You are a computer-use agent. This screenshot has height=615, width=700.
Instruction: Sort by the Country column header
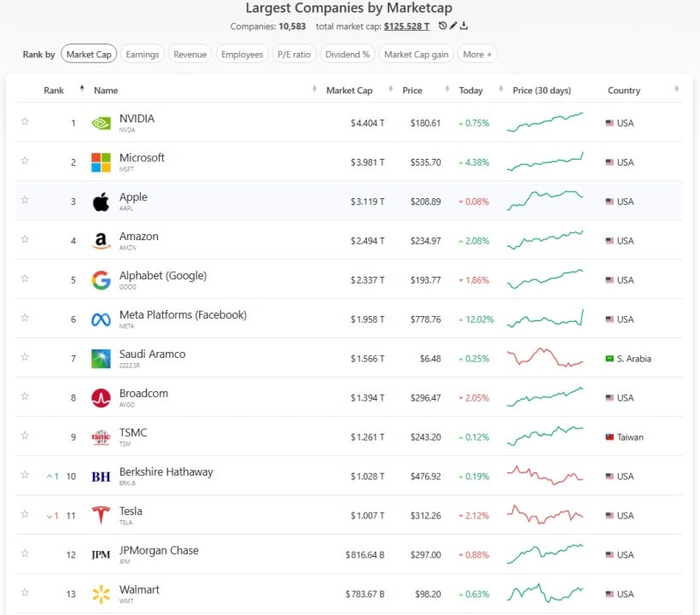[624, 91]
